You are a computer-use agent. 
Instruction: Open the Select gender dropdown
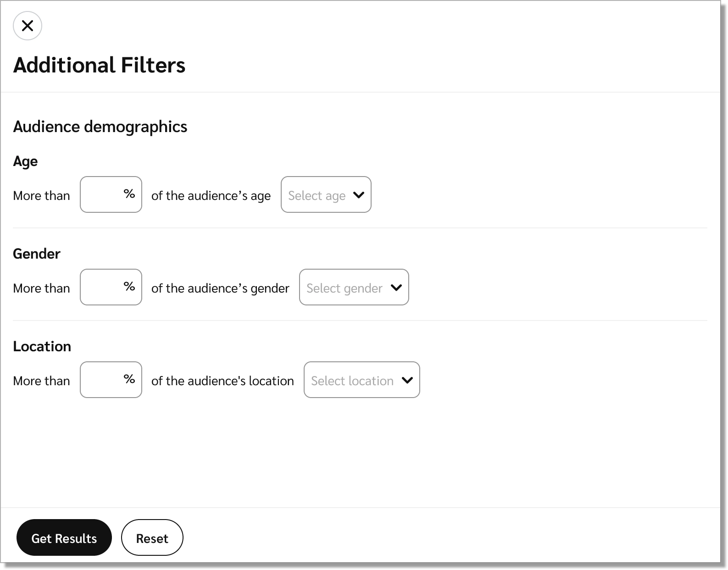click(x=344, y=288)
